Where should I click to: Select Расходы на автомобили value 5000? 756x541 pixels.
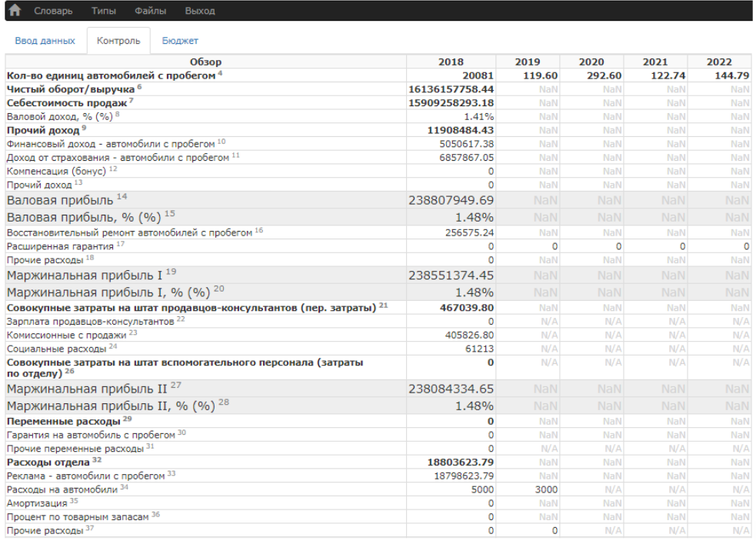tap(483, 489)
